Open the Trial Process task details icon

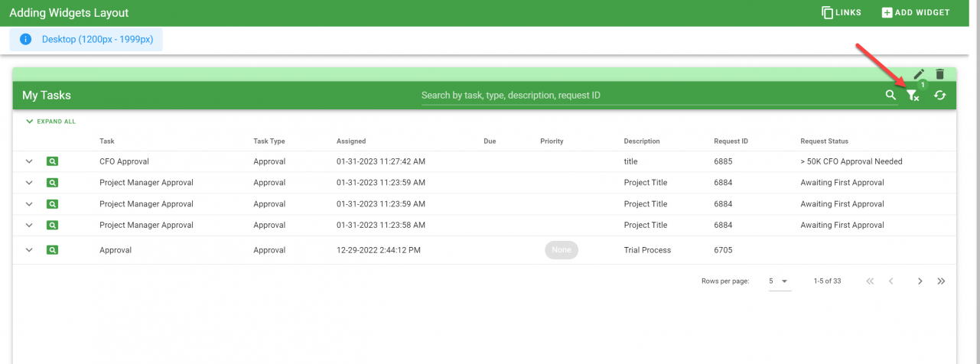pyautogui.click(x=52, y=250)
